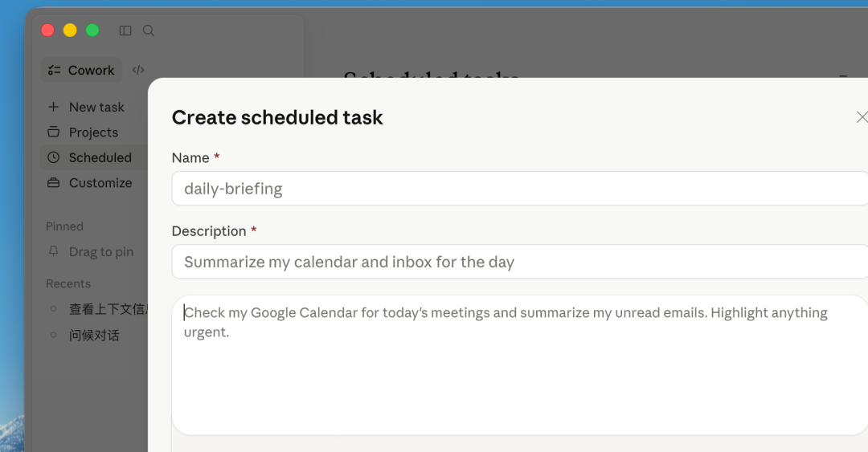Viewport: 868px width, 452px height.
Task: Open the search magnifier icon
Action: (149, 31)
